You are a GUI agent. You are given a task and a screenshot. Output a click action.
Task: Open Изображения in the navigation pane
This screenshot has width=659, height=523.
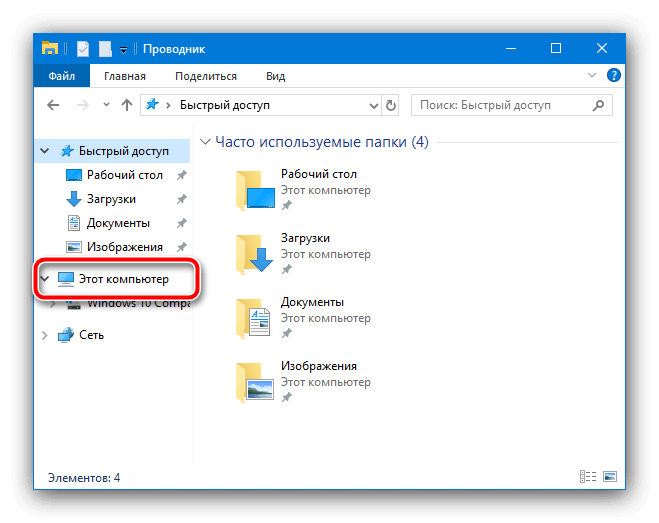coord(125,247)
